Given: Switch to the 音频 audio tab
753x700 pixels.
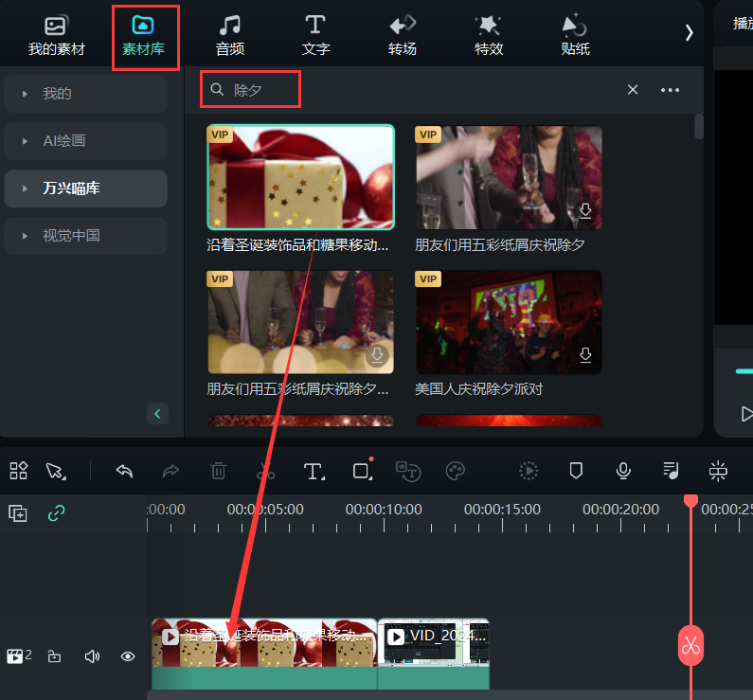Looking at the screenshot, I should coord(229,36).
